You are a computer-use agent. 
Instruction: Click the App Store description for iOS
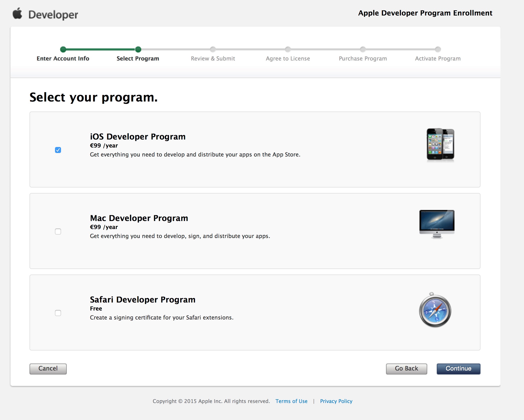195,154
